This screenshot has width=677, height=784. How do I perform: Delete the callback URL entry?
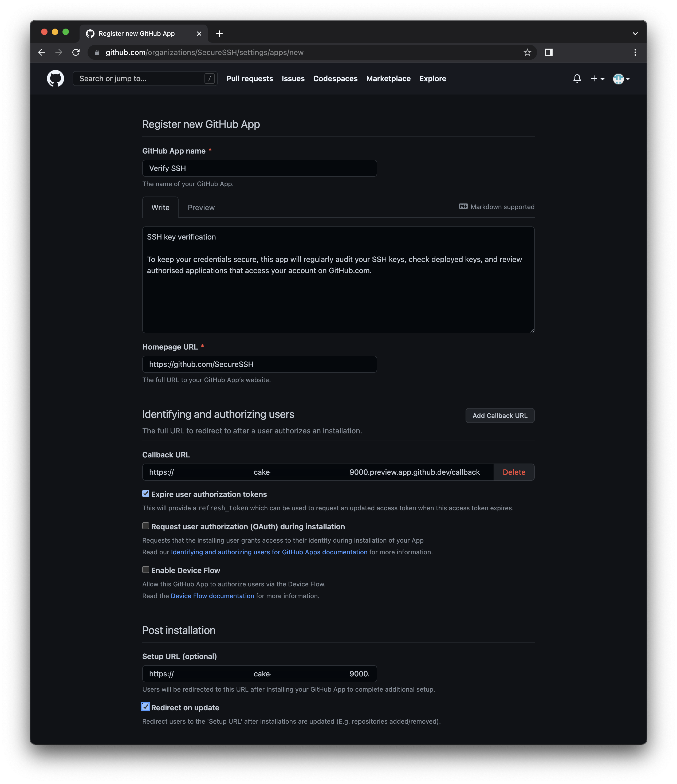click(514, 472)
